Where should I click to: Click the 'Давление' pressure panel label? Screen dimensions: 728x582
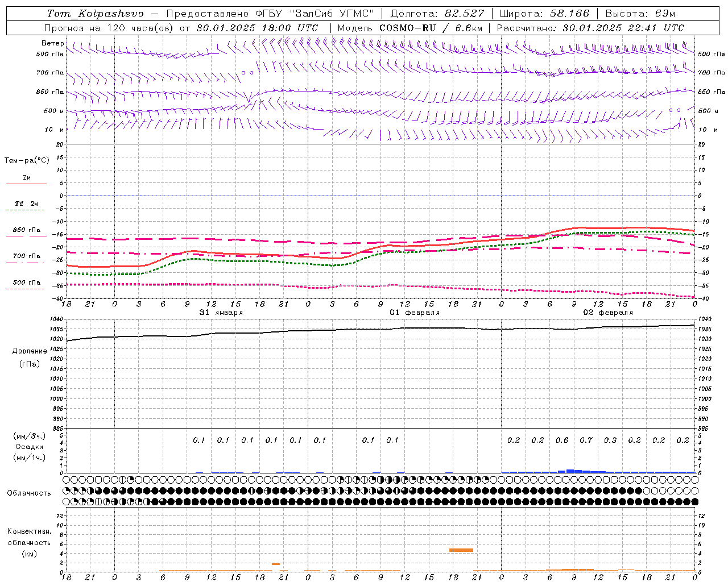click(30, 351)
